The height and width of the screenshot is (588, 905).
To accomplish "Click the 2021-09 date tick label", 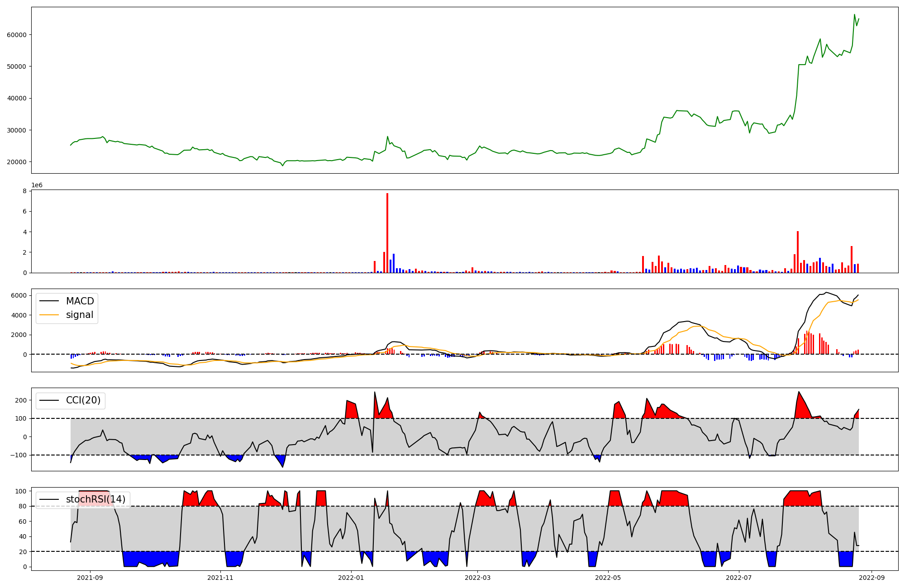I will pos(90,578).
